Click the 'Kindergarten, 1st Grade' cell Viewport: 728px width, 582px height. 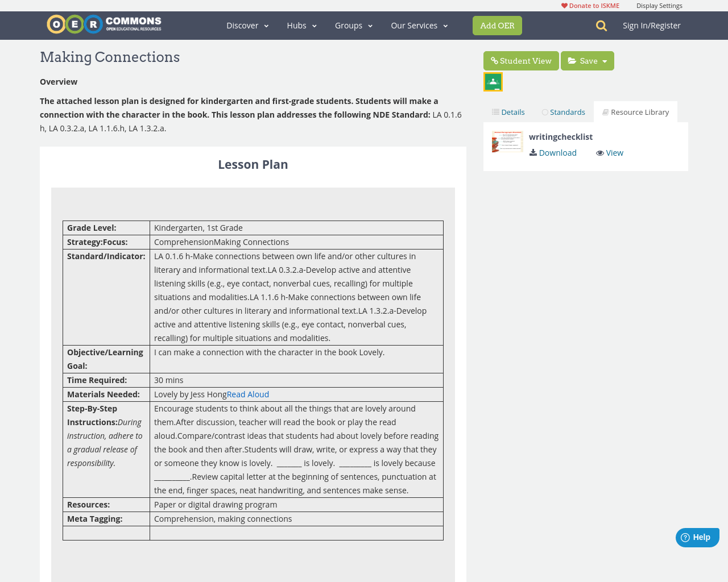(296, 228)
